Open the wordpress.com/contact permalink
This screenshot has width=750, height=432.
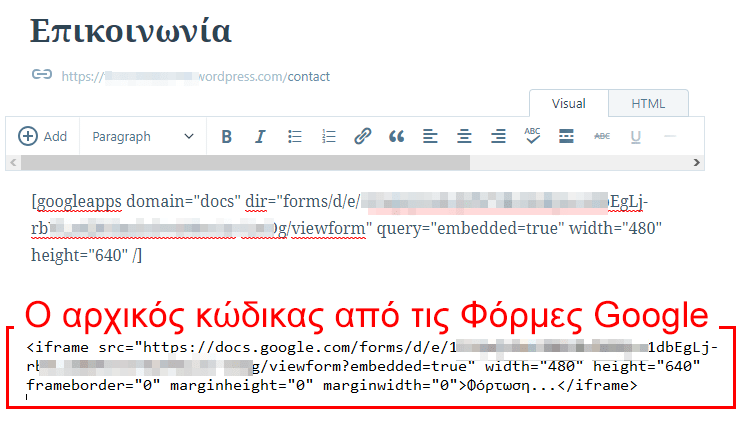point(196,77)
